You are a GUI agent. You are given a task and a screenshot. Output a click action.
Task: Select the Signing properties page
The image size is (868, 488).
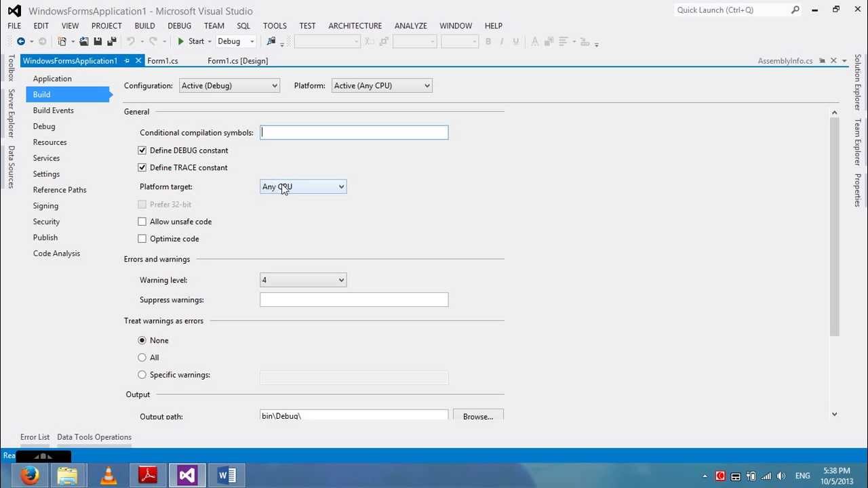click(45, 206)
